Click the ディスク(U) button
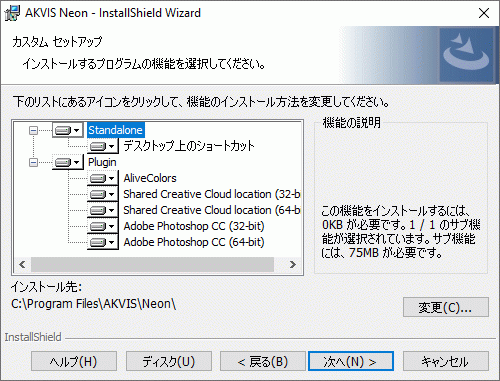The image size is (500, 381). pyautogui.click(x=169, y=361)
